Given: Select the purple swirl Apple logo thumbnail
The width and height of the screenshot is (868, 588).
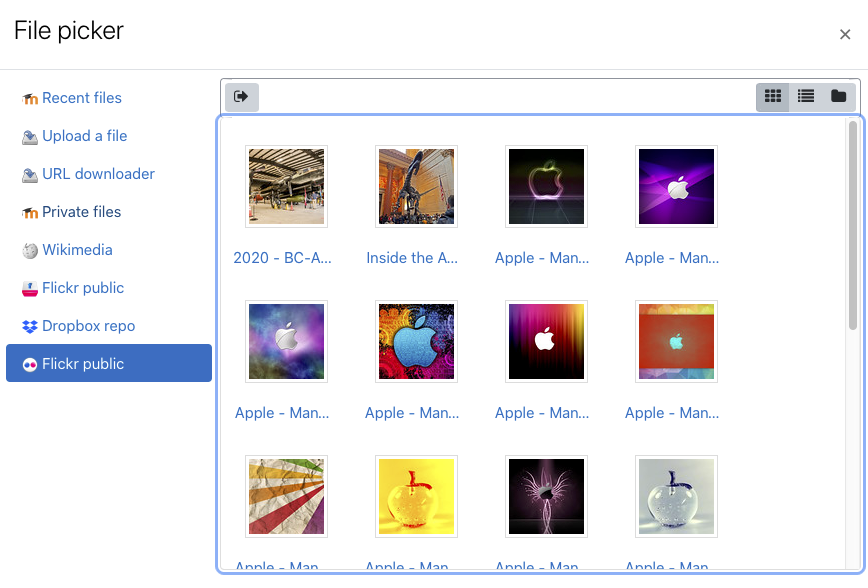Looking at the screenshot, I should pyautogui.click(x=676, y=187).
